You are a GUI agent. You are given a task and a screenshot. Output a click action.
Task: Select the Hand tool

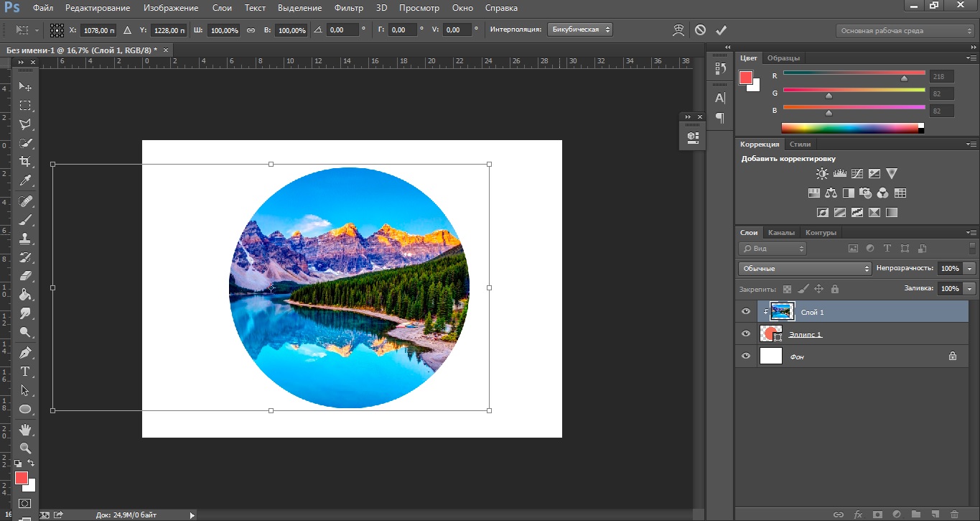(x=25, y=430)
